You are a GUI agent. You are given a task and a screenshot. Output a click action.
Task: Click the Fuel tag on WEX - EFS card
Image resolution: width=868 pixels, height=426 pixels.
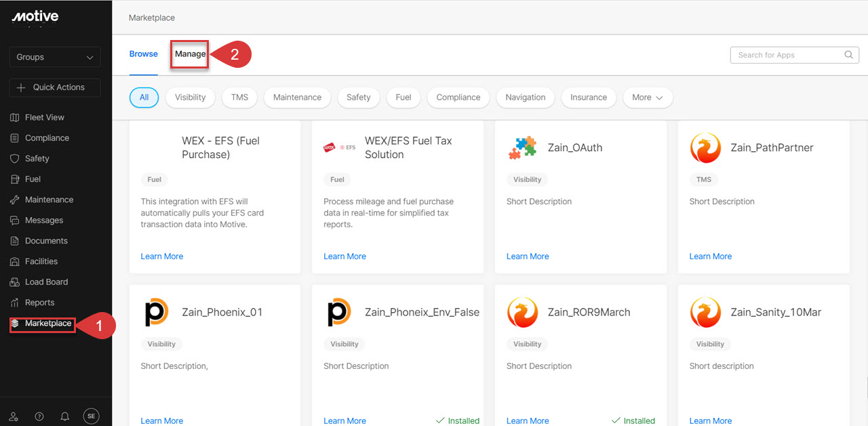coord(155,180)
